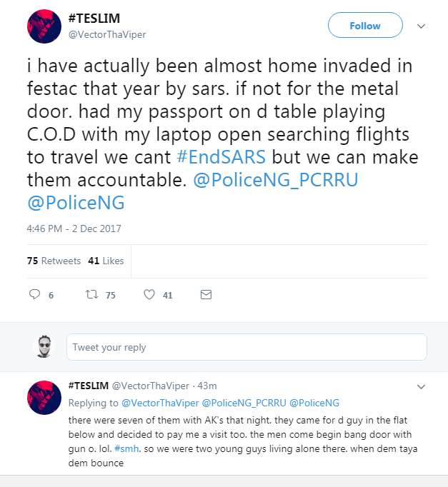Viewport: 448px width, 487px height.
Task: Follow the #TESLIM account
Action: point(364,26)
